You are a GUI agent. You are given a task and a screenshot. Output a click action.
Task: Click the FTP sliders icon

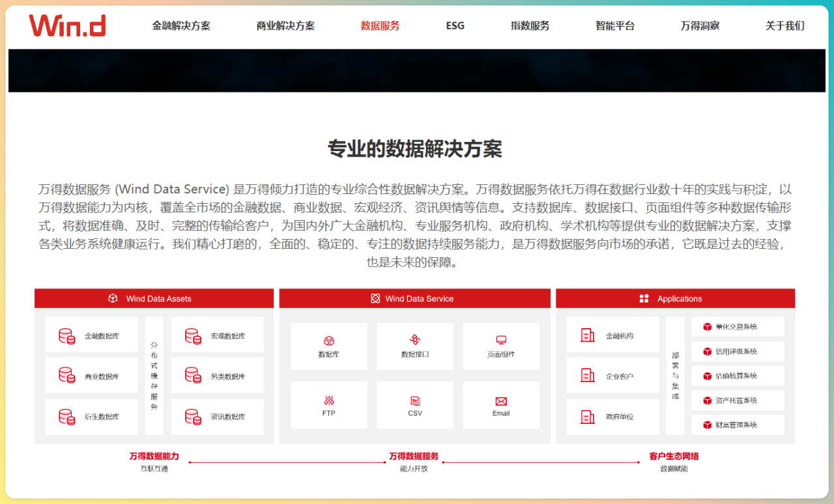coord(329,400)
